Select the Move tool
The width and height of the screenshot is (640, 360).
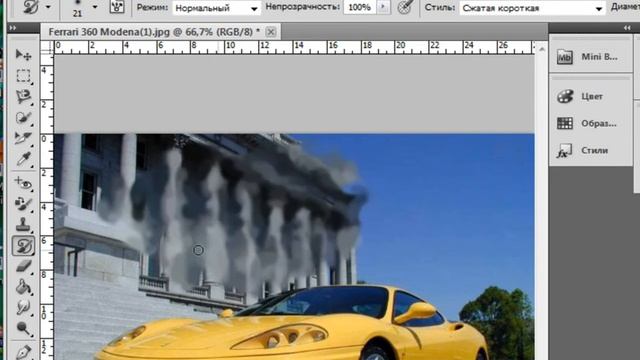23,55
